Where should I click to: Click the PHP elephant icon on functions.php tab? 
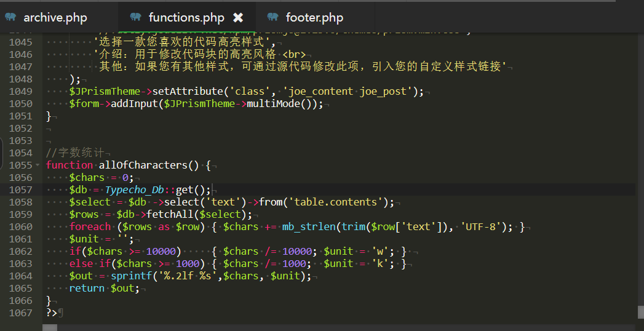coord(136,17)
